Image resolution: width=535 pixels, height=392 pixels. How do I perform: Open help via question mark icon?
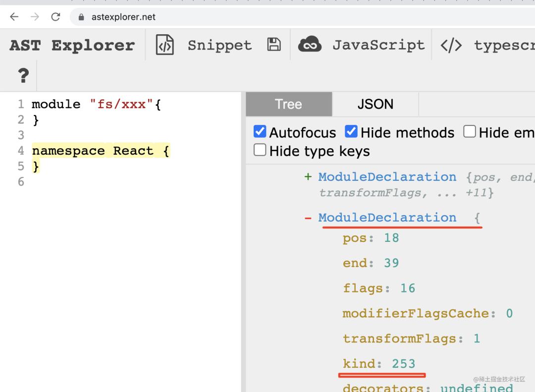click(x=23, y=75)
